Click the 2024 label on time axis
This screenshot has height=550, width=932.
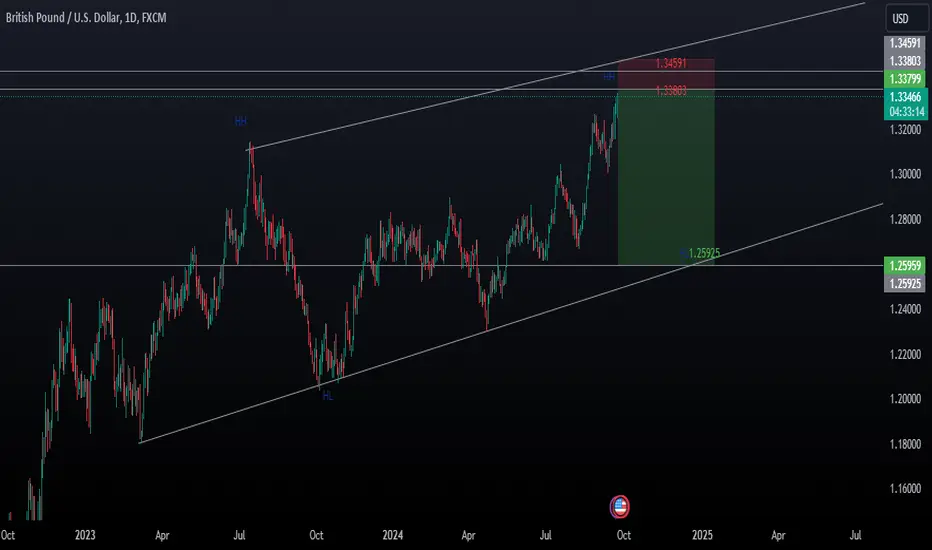click(392, 535)
